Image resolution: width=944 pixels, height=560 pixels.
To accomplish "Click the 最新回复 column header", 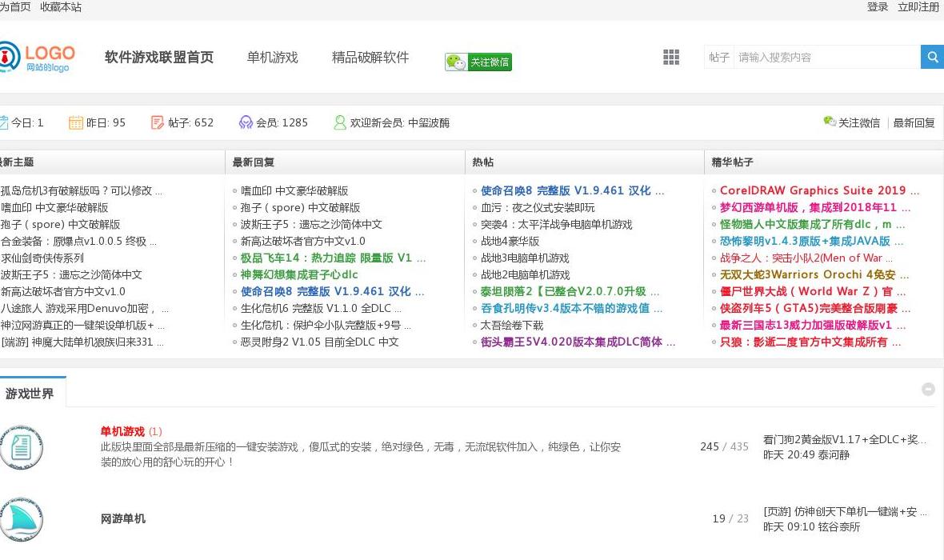I will [x=254, y=162].
